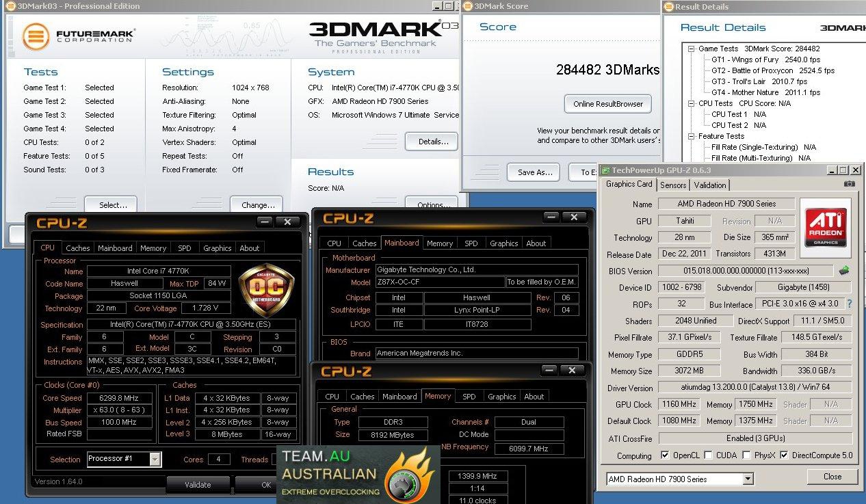The height and width of the screenshot is (504, 866).
Task: Click the Bus Interface question mark icon
Action: coord(850,304)
